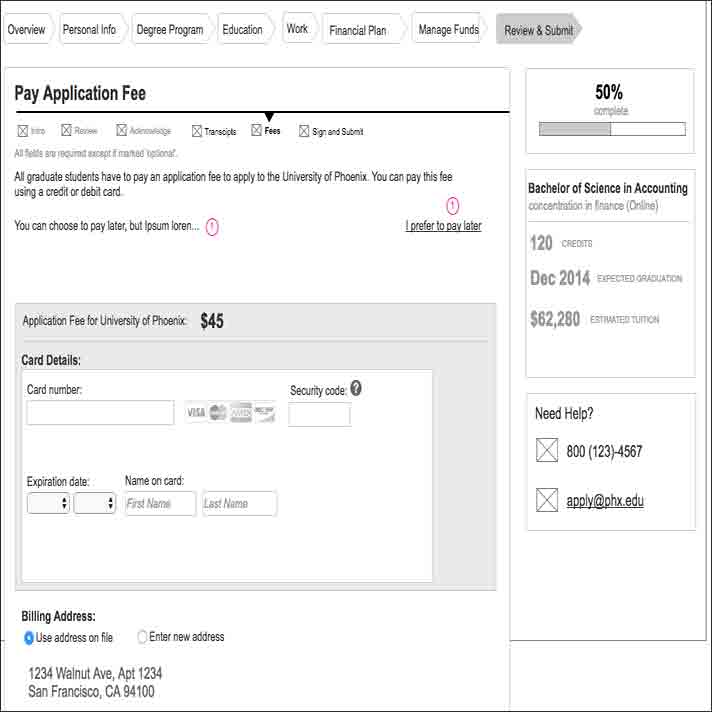
Task: Click the Last Name on card field
Action: pyautogui.click(x=239, y=503)
